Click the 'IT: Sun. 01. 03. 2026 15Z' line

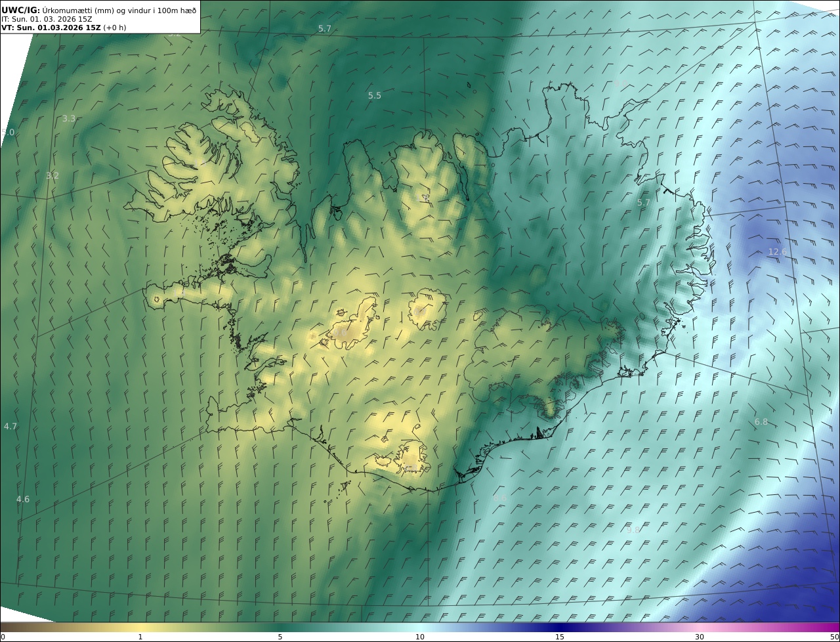coord(47,19)
